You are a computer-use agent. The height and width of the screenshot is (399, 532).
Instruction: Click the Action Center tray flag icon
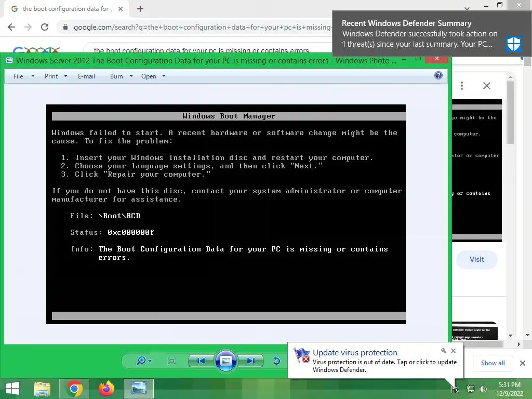point(455,389)
